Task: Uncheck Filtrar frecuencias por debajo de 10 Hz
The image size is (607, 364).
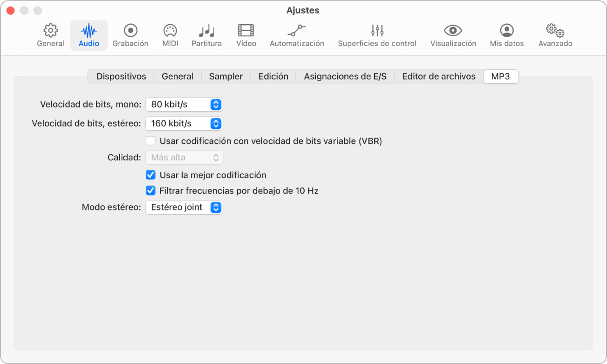Action: [x=150, y=190]
